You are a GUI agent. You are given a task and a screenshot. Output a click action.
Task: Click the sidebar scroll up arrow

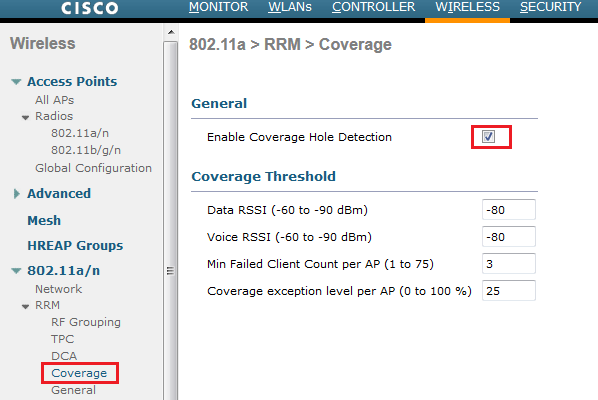[171, 32]
